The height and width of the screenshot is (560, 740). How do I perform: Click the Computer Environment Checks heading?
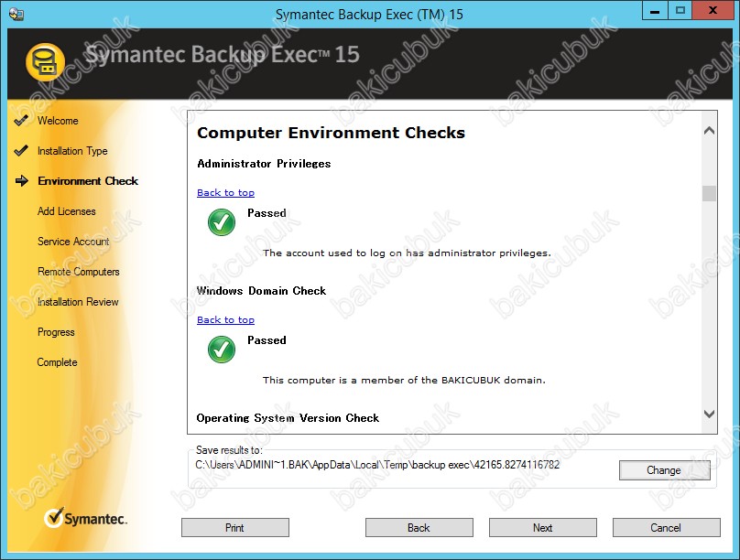331,133
